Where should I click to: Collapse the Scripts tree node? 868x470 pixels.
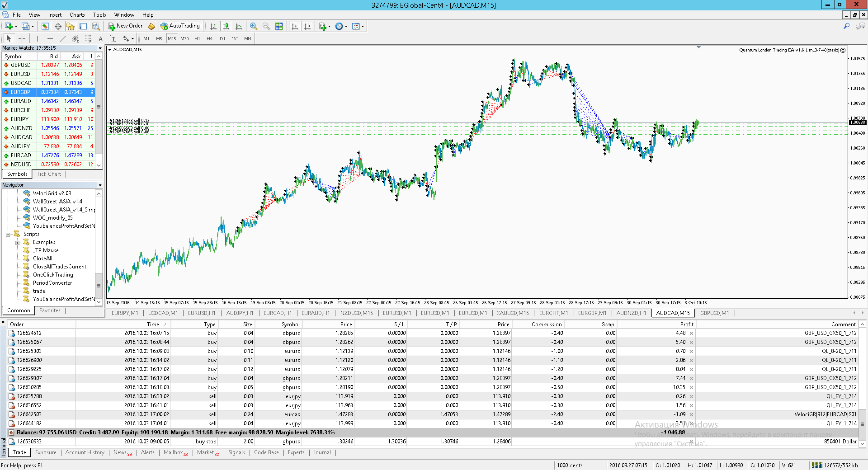tap(8, 234)
